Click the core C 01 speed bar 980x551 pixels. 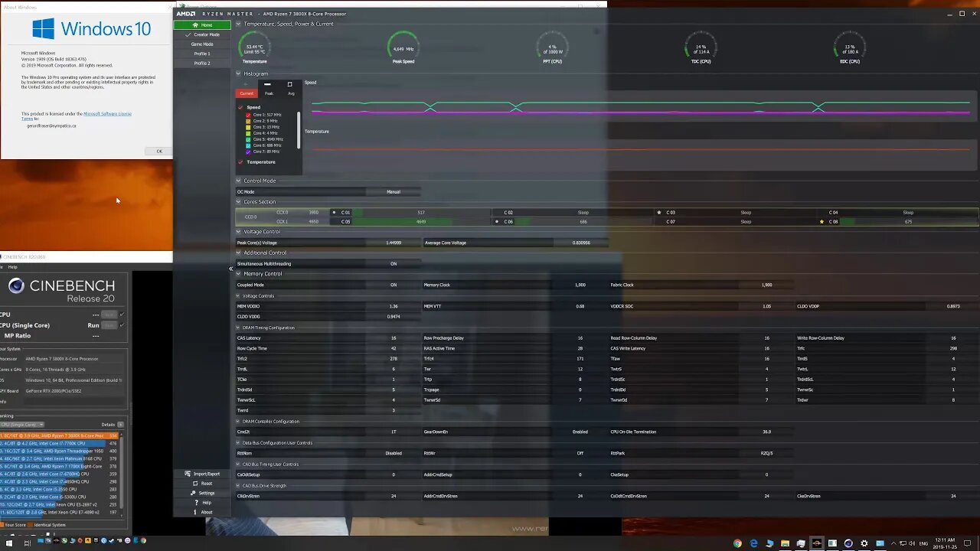pos(421,212)
